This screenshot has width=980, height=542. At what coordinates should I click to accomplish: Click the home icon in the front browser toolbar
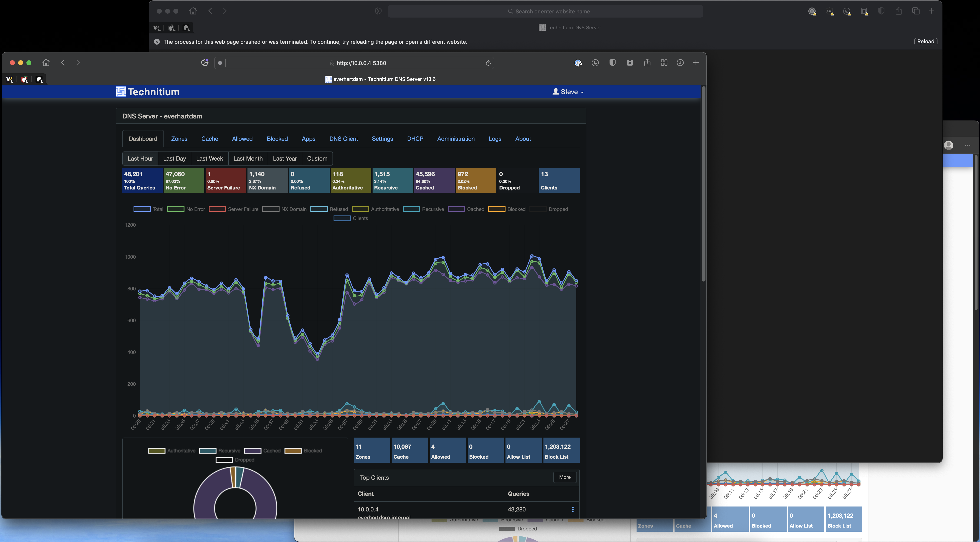click(x=46, y=62)
